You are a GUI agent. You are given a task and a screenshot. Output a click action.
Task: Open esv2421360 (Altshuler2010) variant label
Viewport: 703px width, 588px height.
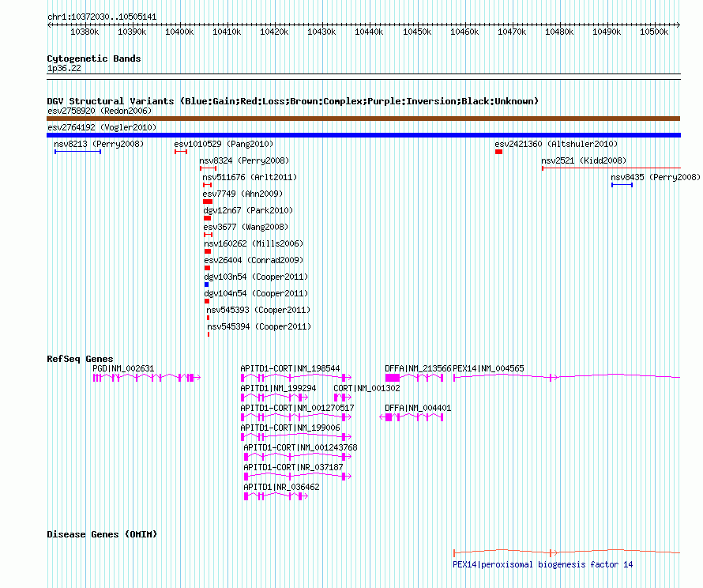556,144
